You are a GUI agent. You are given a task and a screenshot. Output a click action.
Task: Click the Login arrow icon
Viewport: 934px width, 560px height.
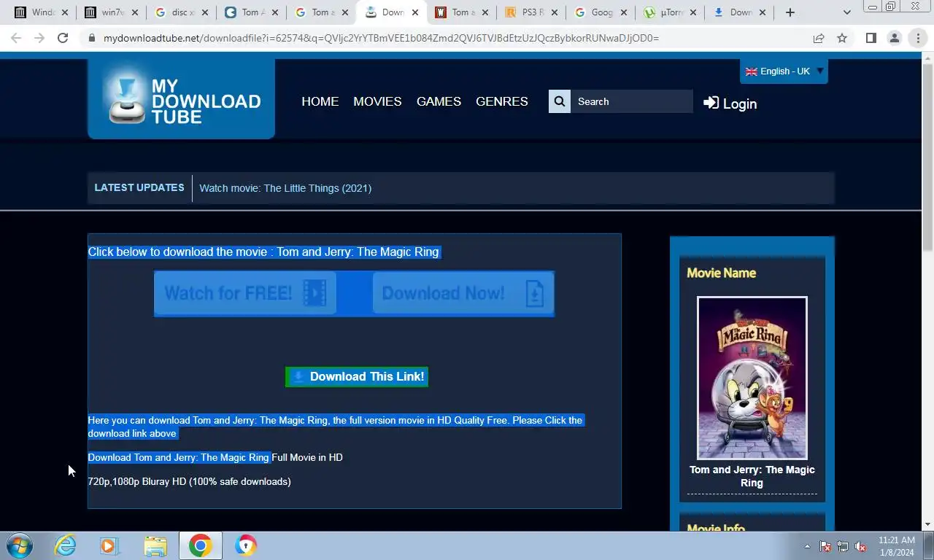(711, 103)
